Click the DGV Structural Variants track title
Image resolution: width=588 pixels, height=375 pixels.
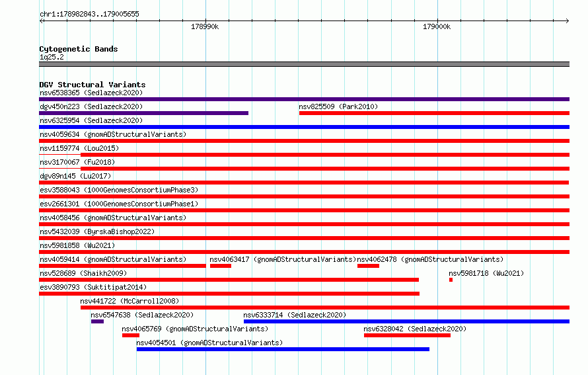(x=92, y=85)
